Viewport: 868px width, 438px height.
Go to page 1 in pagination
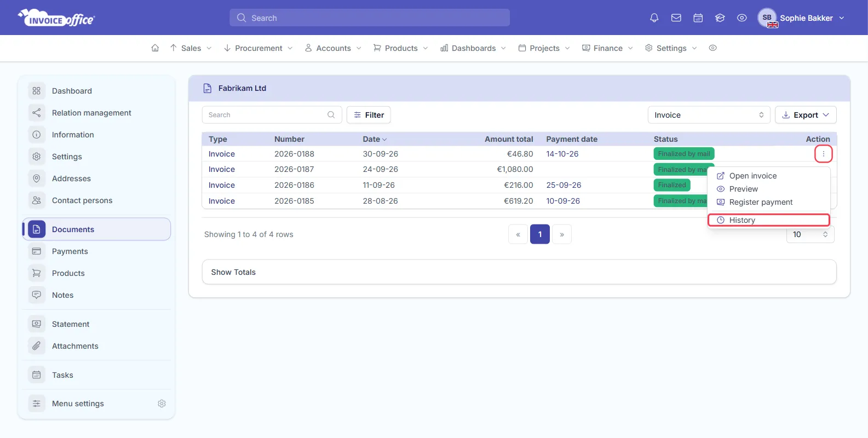point(540,234)
